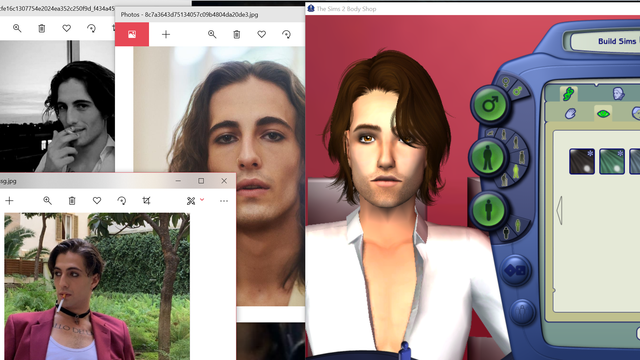Select the large male gender button
Image resolution: width=640 pixels, height=360 pixels.
490,104
